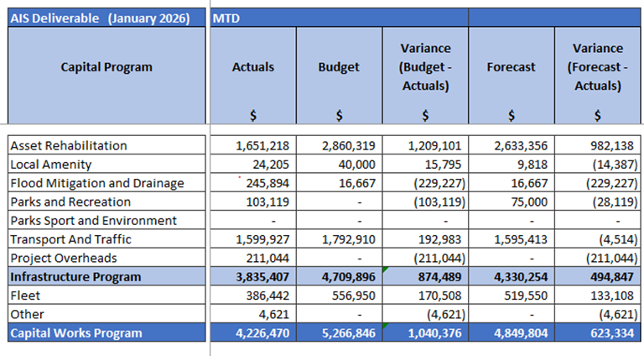Click the Variance (Forecast - Actuals) header

click(x=597, y=67)
